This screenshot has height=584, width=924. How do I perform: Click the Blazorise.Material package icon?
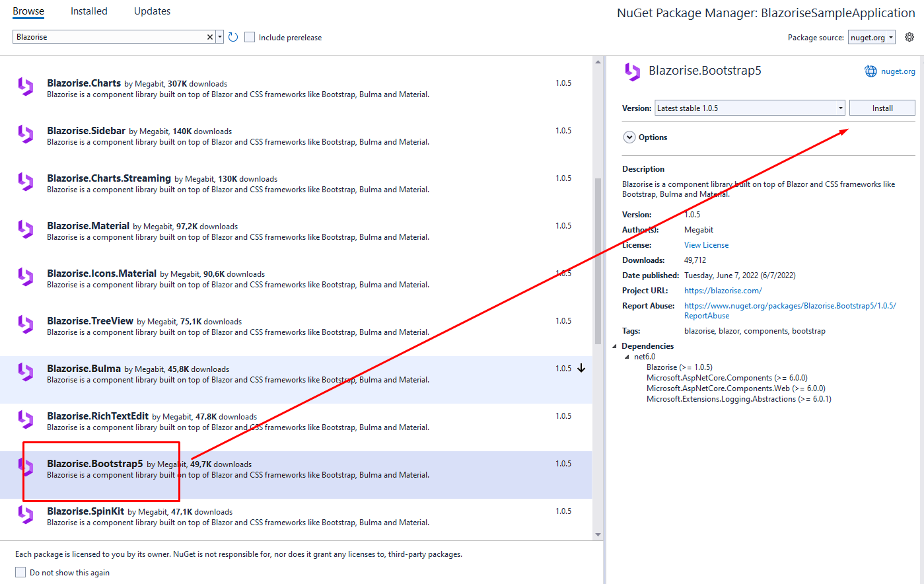[x=25, y=229]
